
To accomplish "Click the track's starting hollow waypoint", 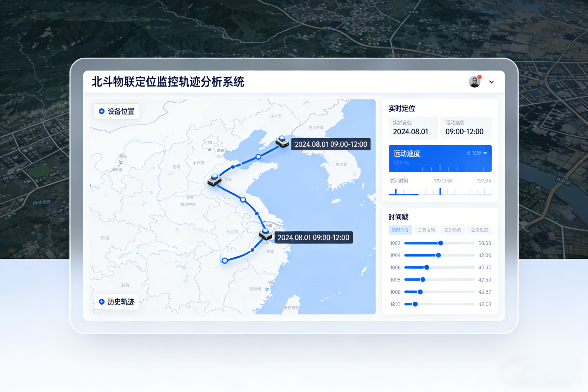I will coord(225,261).
